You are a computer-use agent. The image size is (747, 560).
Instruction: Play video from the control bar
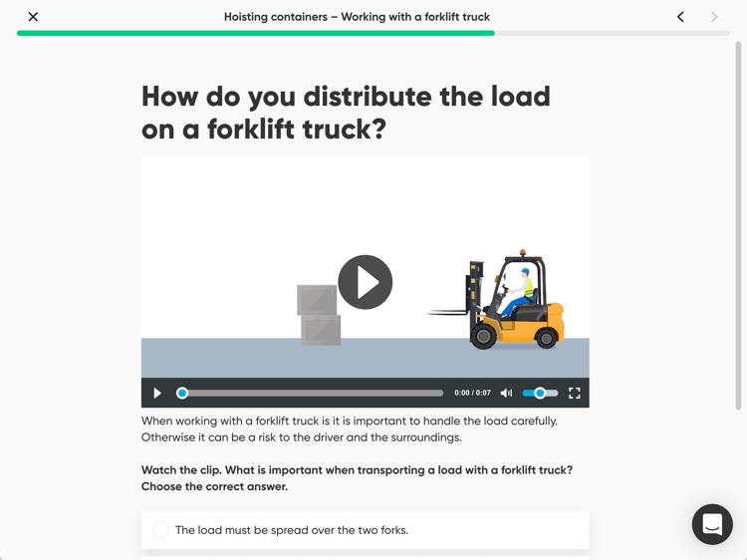click(157, 394)
